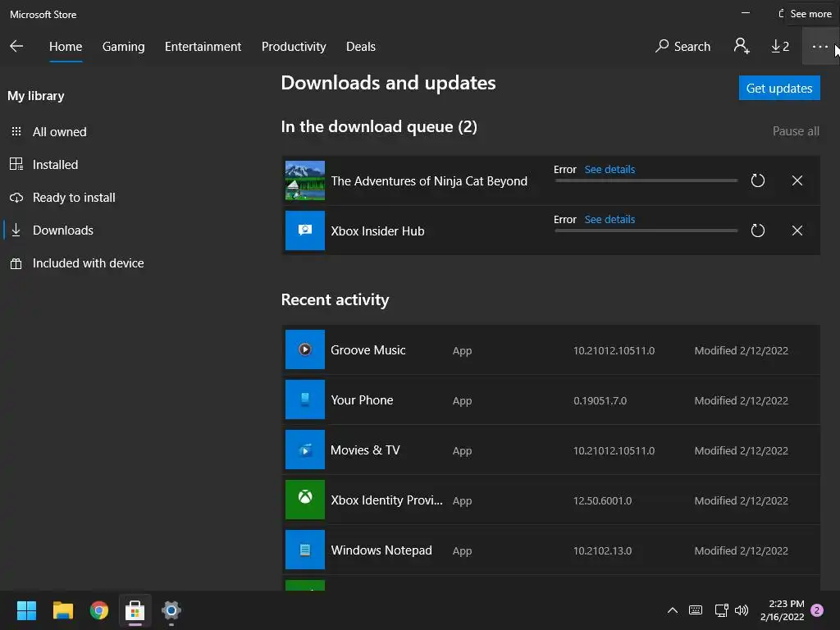Retry The Adventures of Ninja Cat download
This screenshot has height=630, width=840.
pyautogui.click(x=757, y=180)
